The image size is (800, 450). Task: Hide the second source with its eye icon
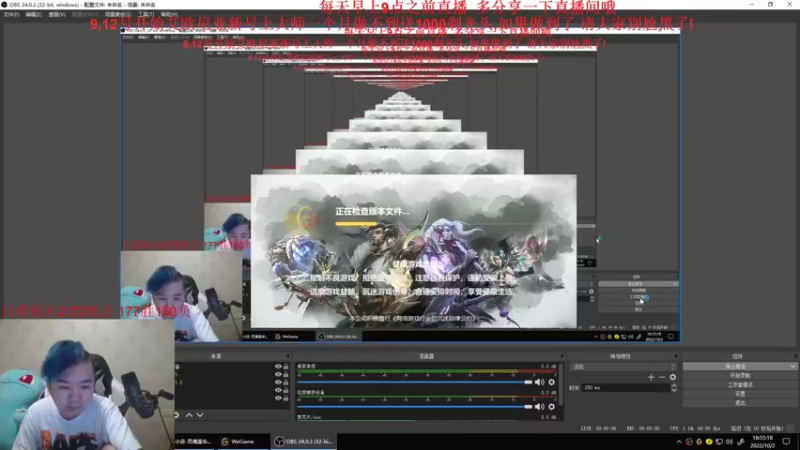(278, 374)
